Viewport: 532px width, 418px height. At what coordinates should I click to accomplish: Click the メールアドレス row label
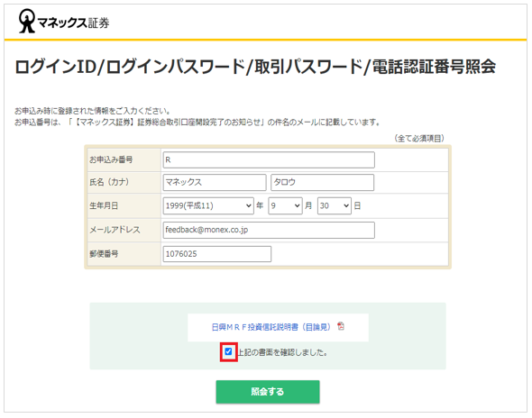tap(115, 230)
